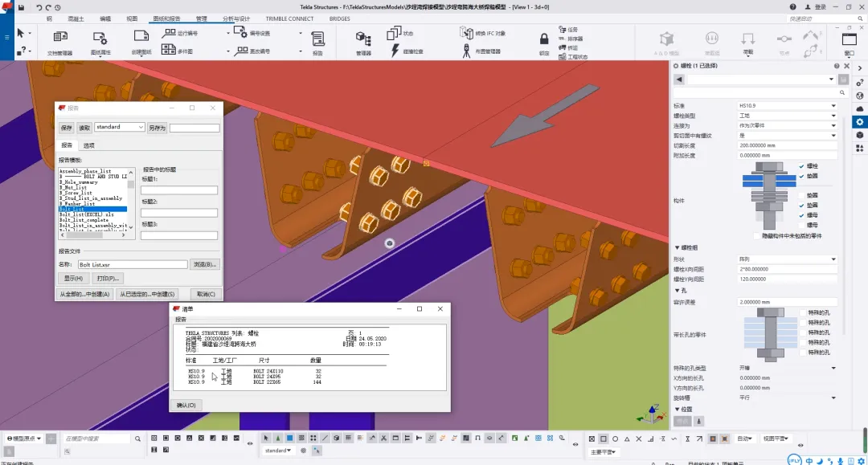
Task: Open the 窗口 window ribbon icon
Action: click(850, 40)
